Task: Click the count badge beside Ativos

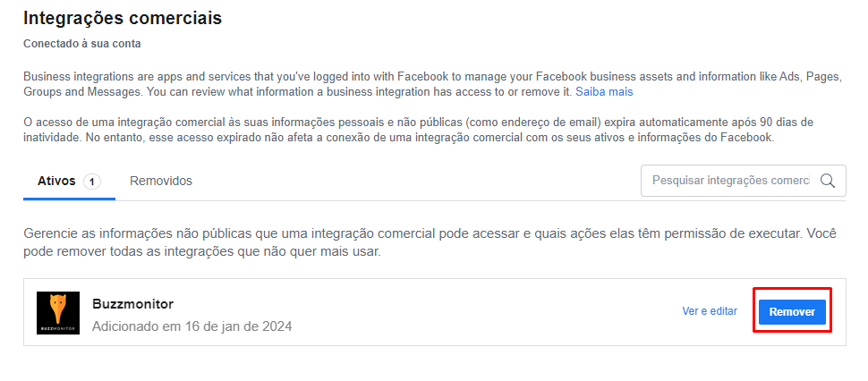Action: 91,182
